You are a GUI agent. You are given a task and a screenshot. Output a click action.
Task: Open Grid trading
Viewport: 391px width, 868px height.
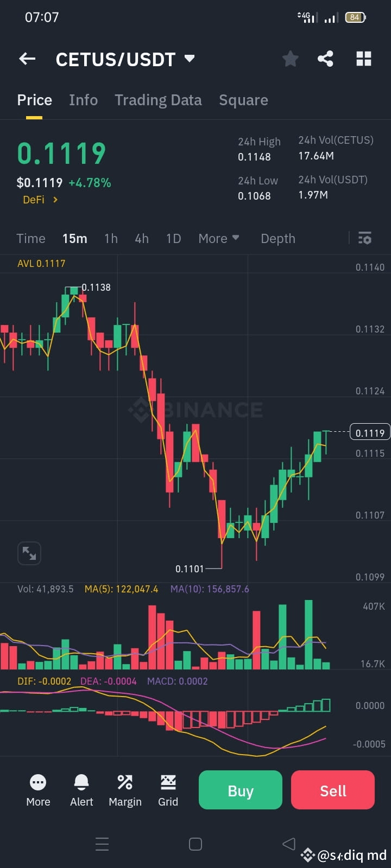pos(168,790)
